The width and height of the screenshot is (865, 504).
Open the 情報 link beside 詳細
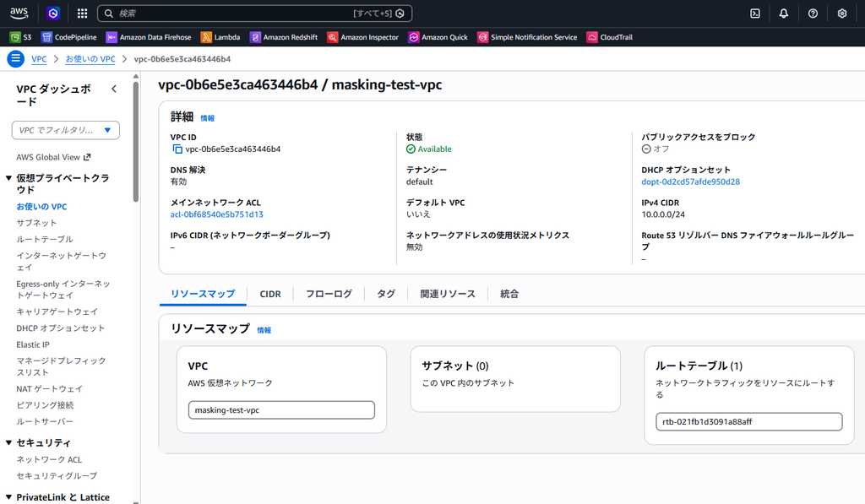(x=208, y=118)
